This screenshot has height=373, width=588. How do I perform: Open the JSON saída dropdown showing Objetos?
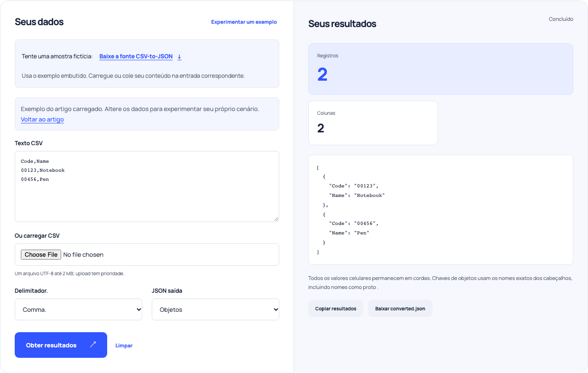click(215, 309)
